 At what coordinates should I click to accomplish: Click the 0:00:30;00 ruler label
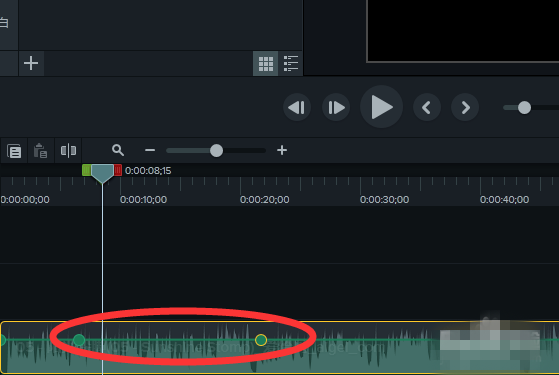pos(384,200)
